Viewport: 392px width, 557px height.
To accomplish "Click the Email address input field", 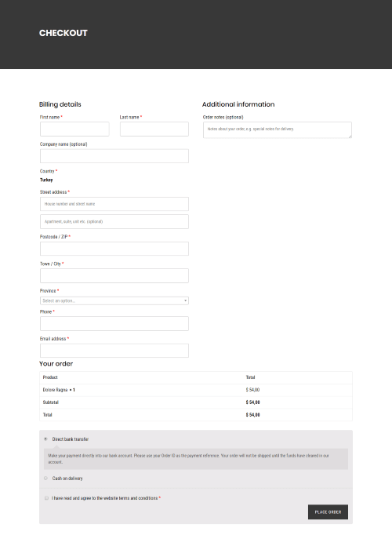I will click(114, 351).
